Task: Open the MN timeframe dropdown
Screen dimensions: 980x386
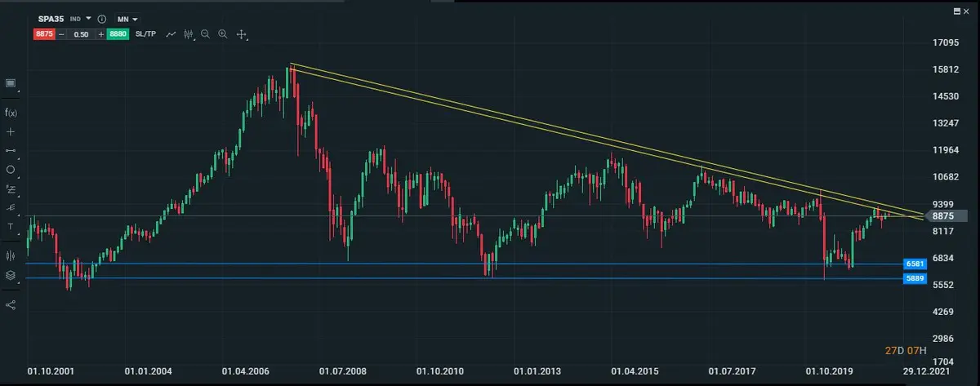Action: click(x=128, y=19)
